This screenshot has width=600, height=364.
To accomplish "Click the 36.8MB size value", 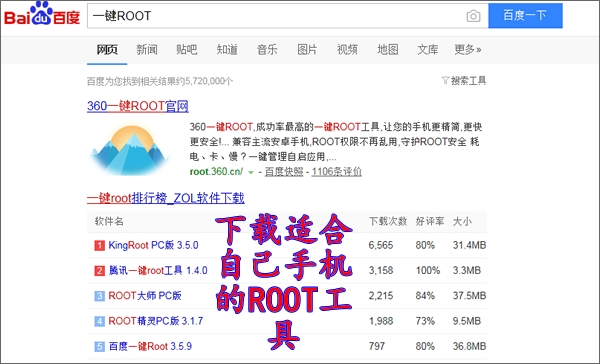I will coord(470,346).
